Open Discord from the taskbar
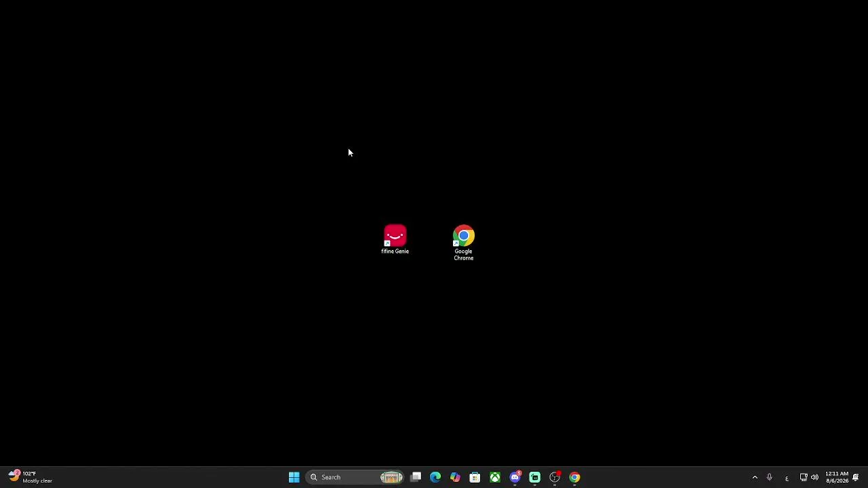This screenshot has width=868, height=488. (515, 477)
